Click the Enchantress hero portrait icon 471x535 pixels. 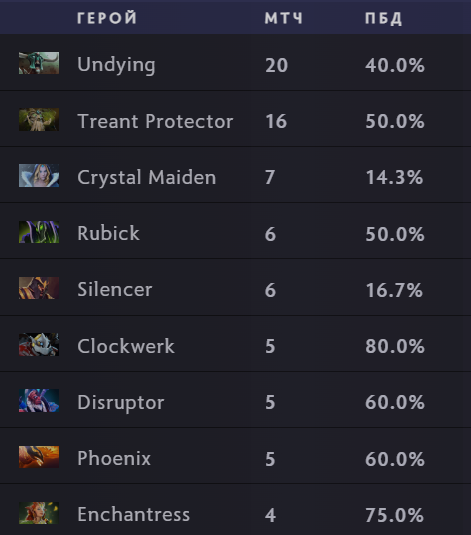pos(39,513)
